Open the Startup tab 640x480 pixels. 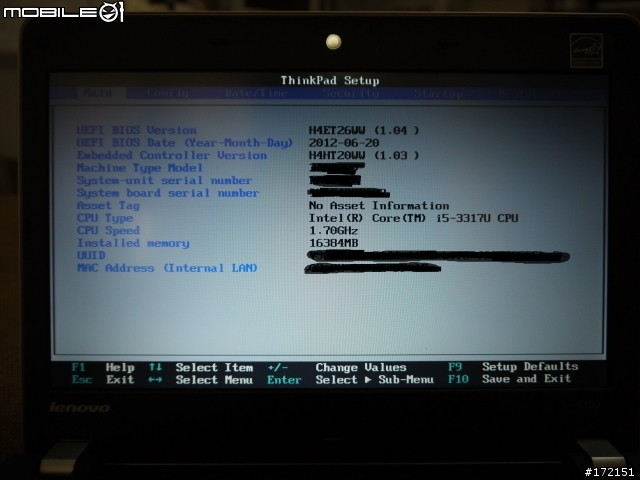click(x=439, y=93)
